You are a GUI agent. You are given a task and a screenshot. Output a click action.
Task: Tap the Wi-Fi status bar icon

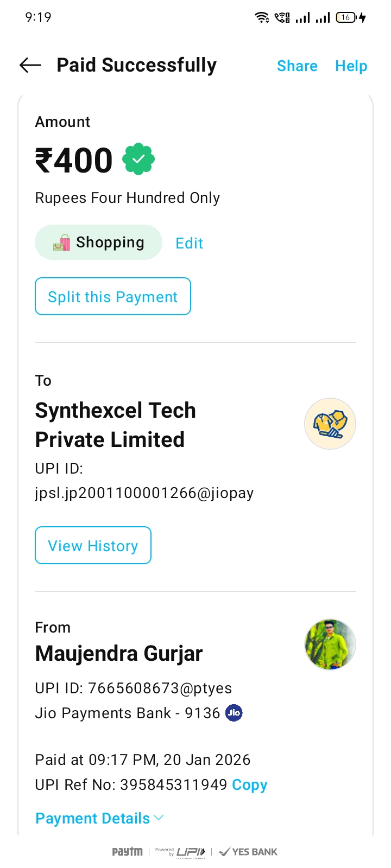click(x=262, y=17)
